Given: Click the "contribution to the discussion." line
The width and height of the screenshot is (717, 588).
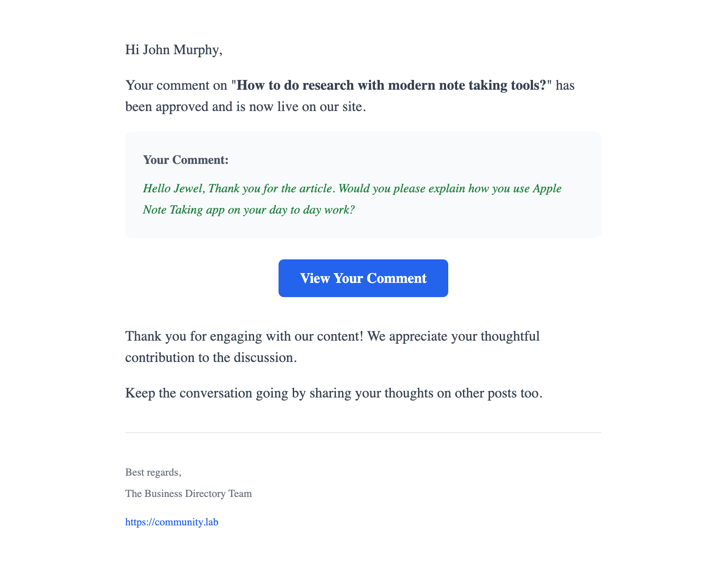Looking at the screenshot, I should [211, 358].
